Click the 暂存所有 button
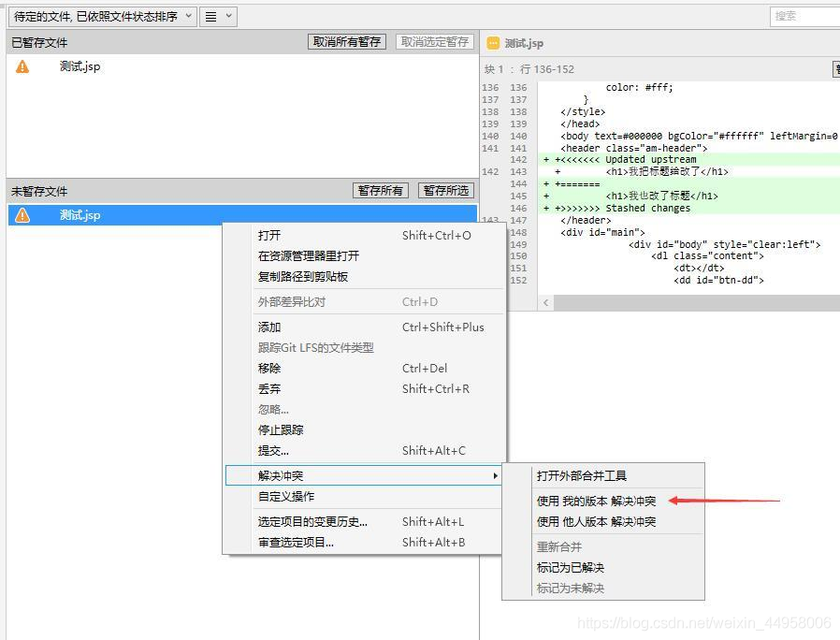840x640 pixels. click(380, 190)
